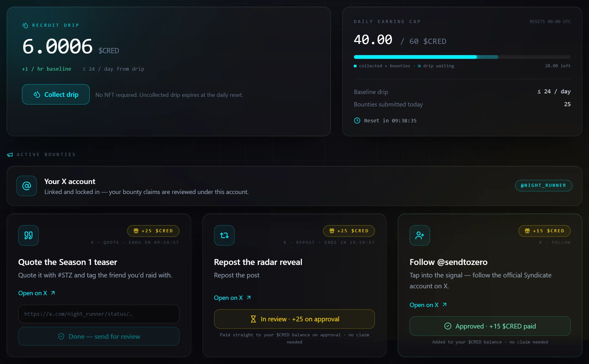Click the clock icon beside Reset in
This screenshot has width=589, height=364.
357,121
